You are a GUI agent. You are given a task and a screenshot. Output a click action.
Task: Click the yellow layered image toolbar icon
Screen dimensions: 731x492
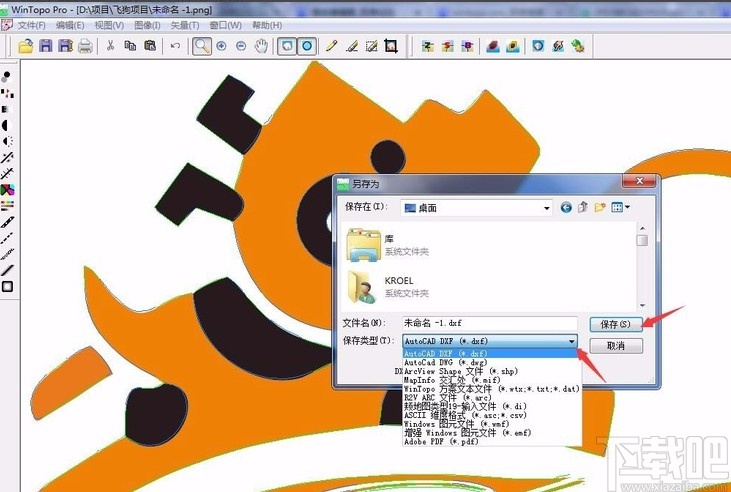pos(513,46)
